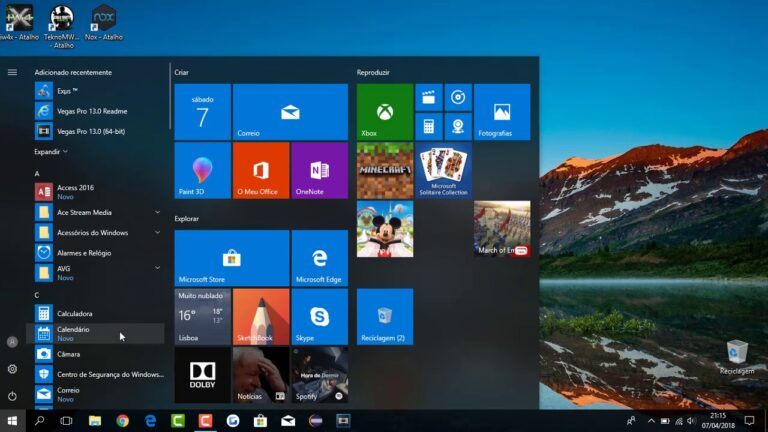Open the Groove music small tile
768x432 pixels.
(x=458, y=97)
